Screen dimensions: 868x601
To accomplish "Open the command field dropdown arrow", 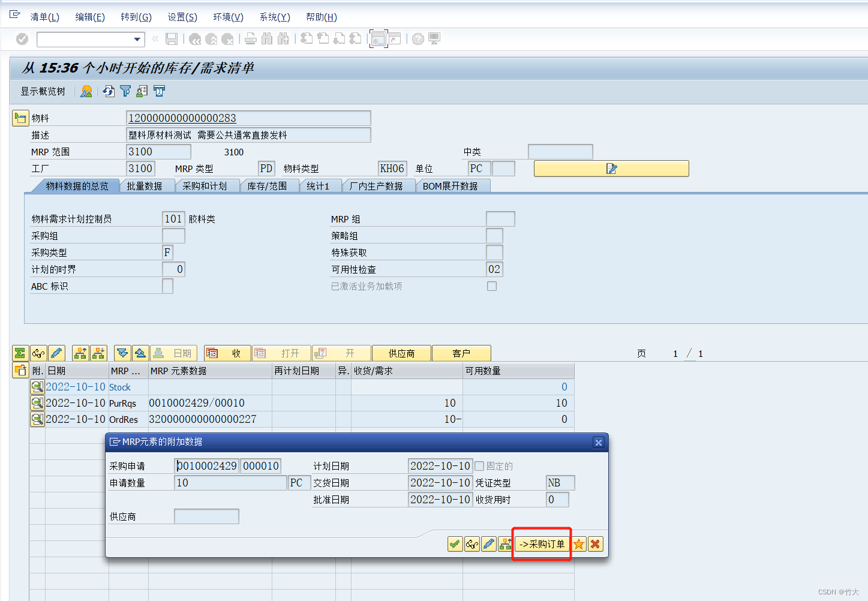I will click(137, 39).
